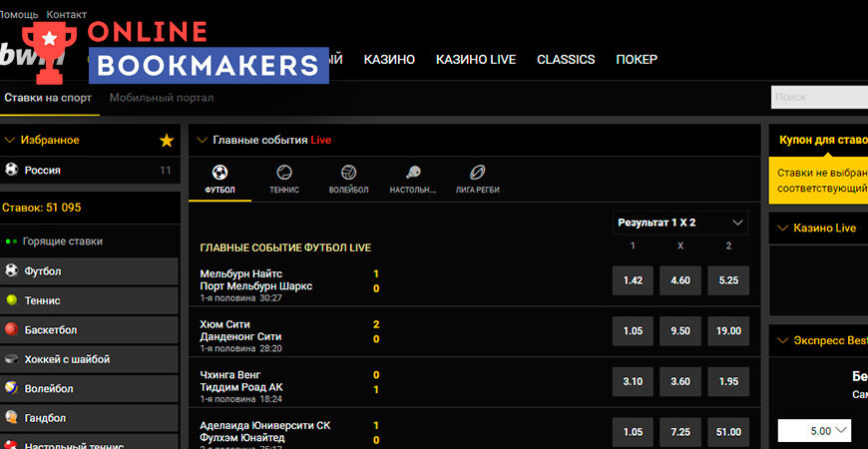Screen dimensions: 868x449
Task: Open Теннис category in sidebar
Action: click(89, 300)
